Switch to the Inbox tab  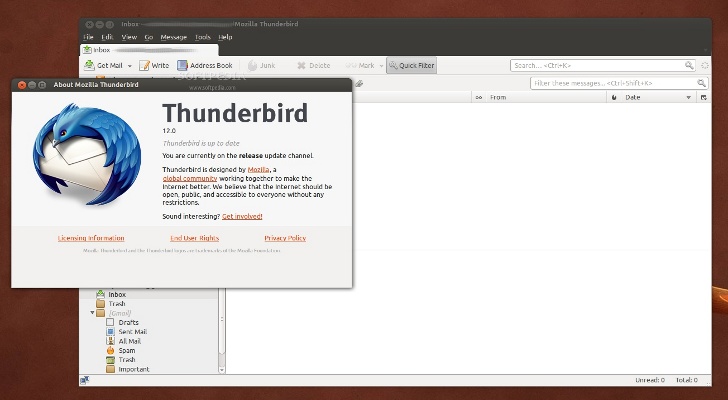(149, 50)
